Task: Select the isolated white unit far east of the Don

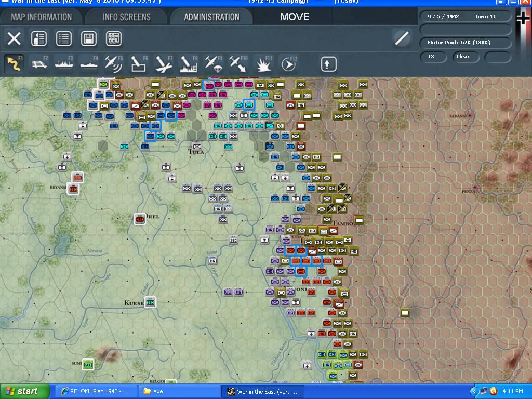Action: pos(404,312)
